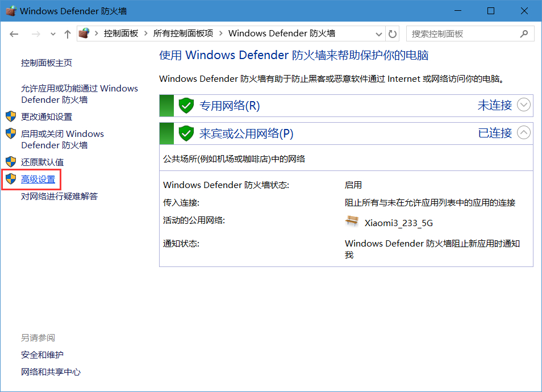The height and width of the screenshot is (392, 542).
Task: Open 网络和共享中心 link
Action: pos(51,372)
